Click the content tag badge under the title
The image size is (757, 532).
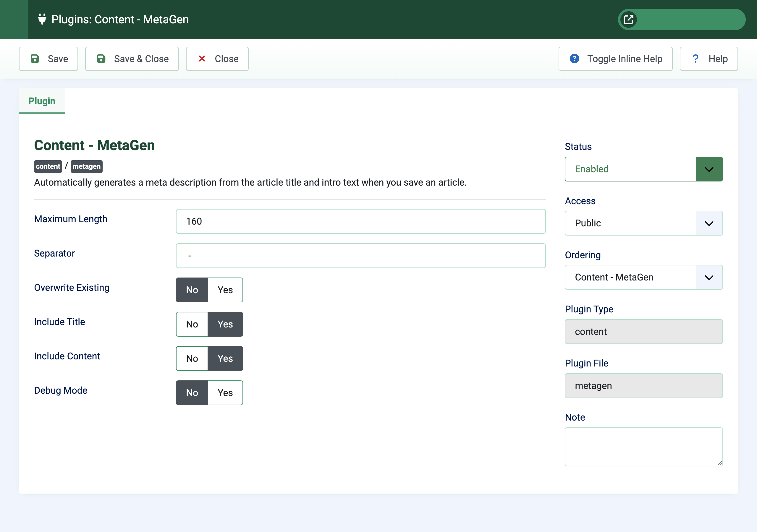pyautogui.click(x=48, y=166)
